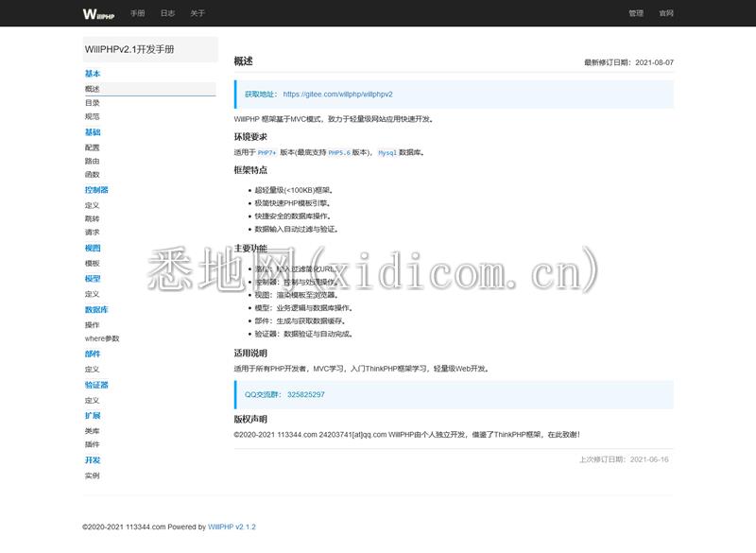Image resolution: width=756 pixels, height=553 pixels.
Task: Open 模板 page in sidebar
Action: click(x=92, y=263)
